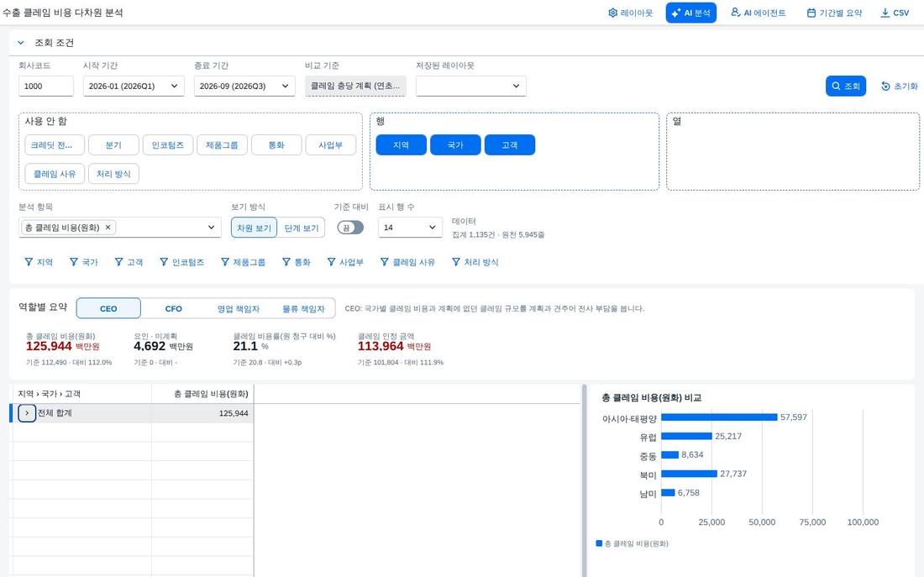Collapse the 조회 조건 section

(x=21, y=43)
